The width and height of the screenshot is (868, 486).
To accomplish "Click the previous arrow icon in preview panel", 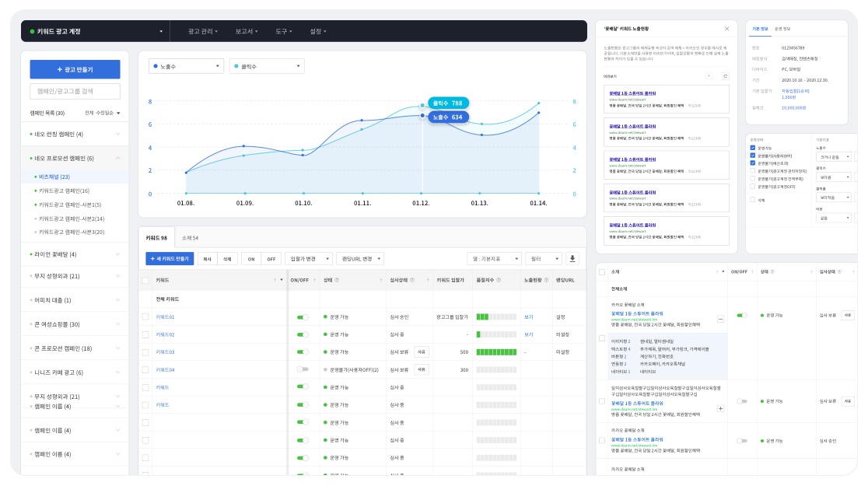I will coord(709,76).
